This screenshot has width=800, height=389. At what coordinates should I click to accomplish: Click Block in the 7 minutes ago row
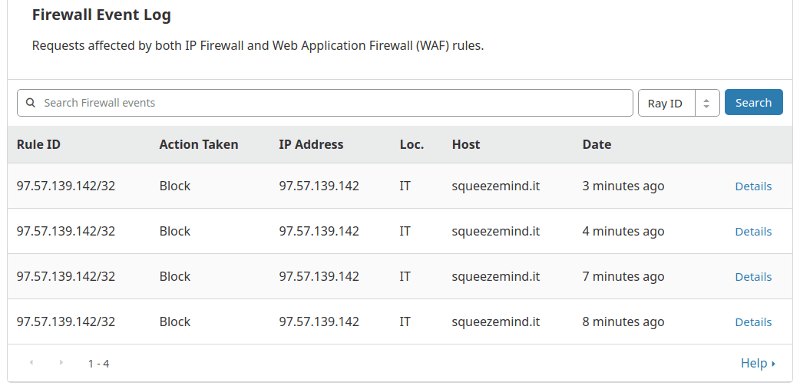[x=174, y=276]
